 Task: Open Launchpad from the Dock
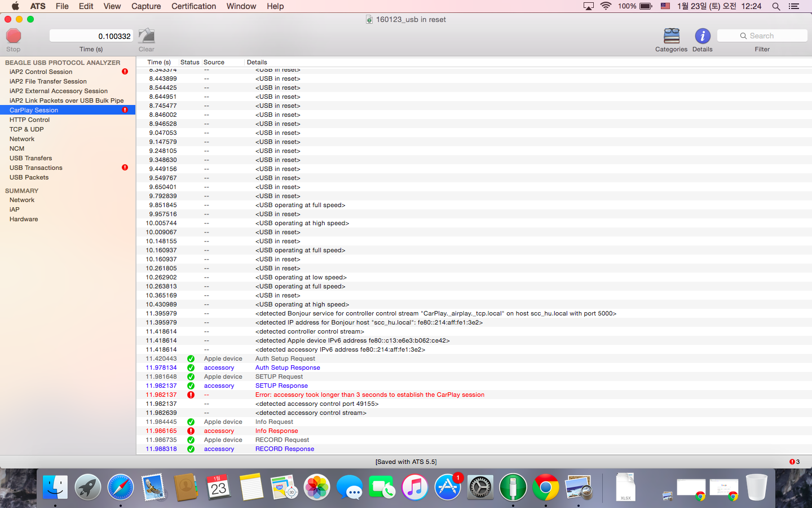[88, 487]
